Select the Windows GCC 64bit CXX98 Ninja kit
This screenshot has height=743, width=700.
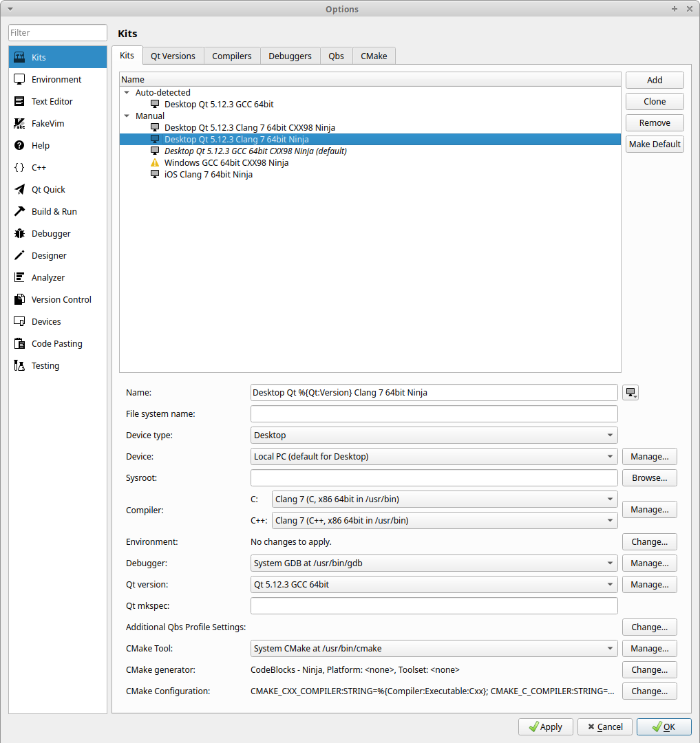(x=226, y=163)
